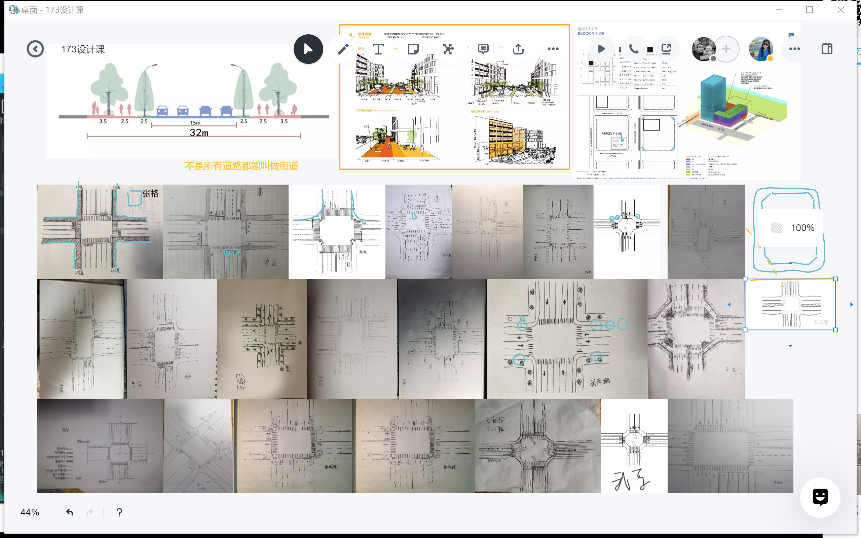Select the pointer selection tool
The width and height of the screenshot is (861, 538).
click(308, 48)
